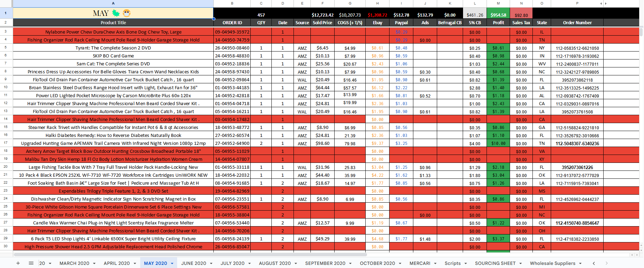This screenshot has height=268, width=644.
Task: Click the vertical scrollbar thumb
Action: click(641, 32)
